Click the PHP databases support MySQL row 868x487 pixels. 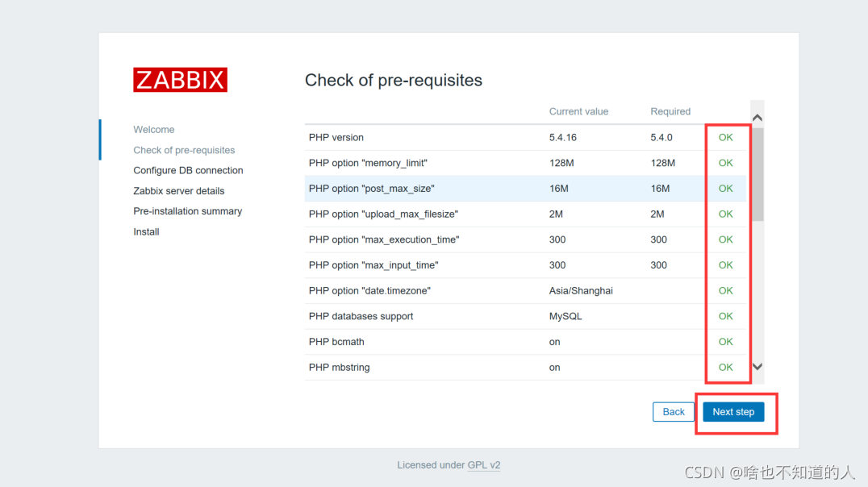[525, 317]
